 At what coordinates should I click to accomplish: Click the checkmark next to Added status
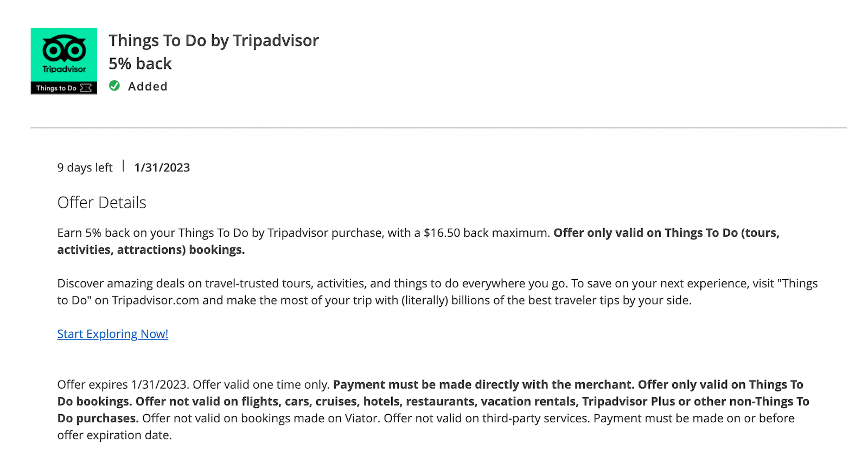[114, 86]
